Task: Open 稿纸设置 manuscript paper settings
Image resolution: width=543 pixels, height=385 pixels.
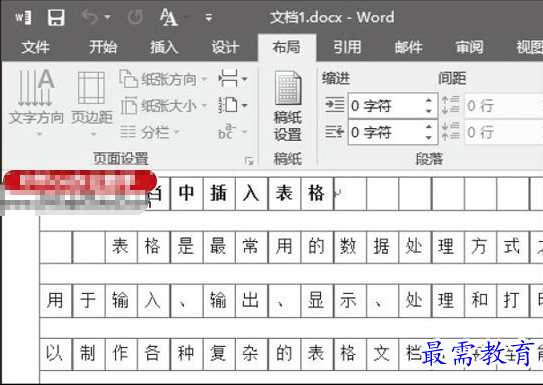Action: click(x=288, y=106)
